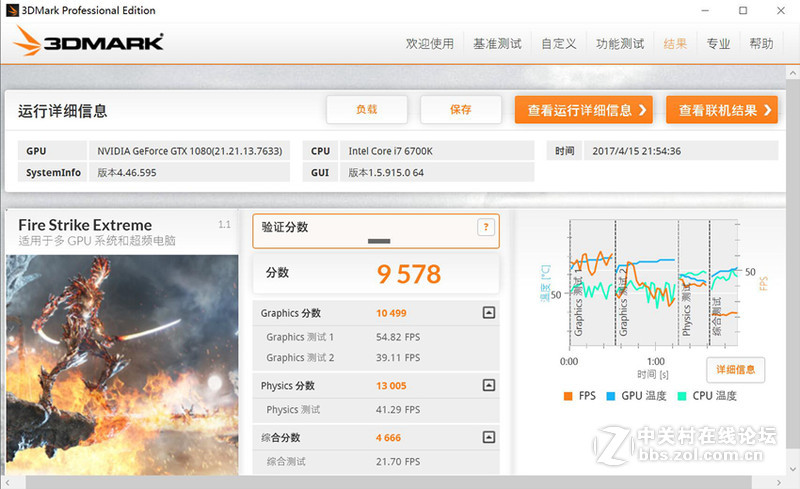Viewport: 800px width, 489px height.
Task: Click the 验证分数 box
Action: [x=376, y=231]
